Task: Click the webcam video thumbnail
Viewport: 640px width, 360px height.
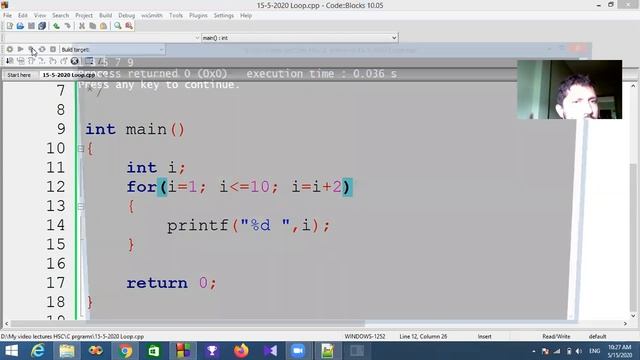Action: pos(569,89)
